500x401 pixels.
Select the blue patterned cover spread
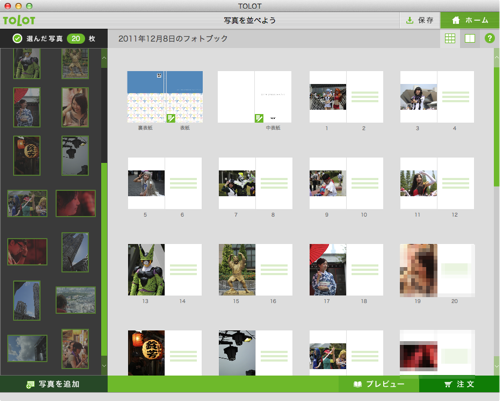tap(165, 97)
